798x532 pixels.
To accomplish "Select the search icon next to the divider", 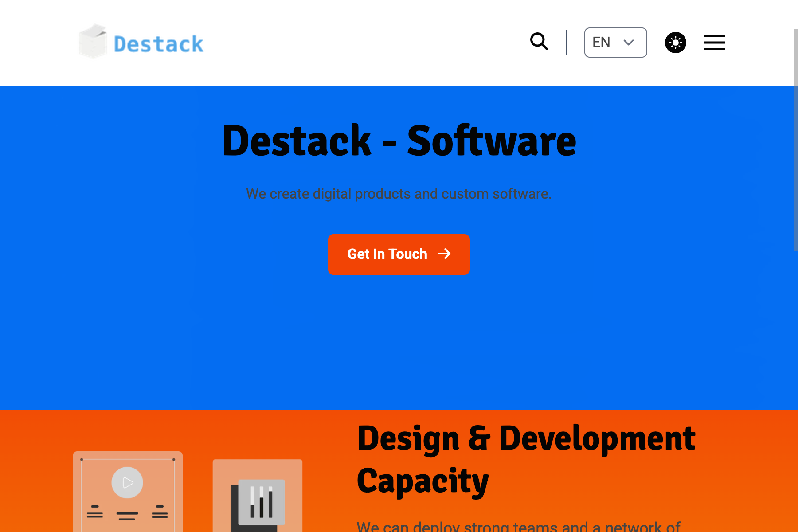I will point(539,42).
